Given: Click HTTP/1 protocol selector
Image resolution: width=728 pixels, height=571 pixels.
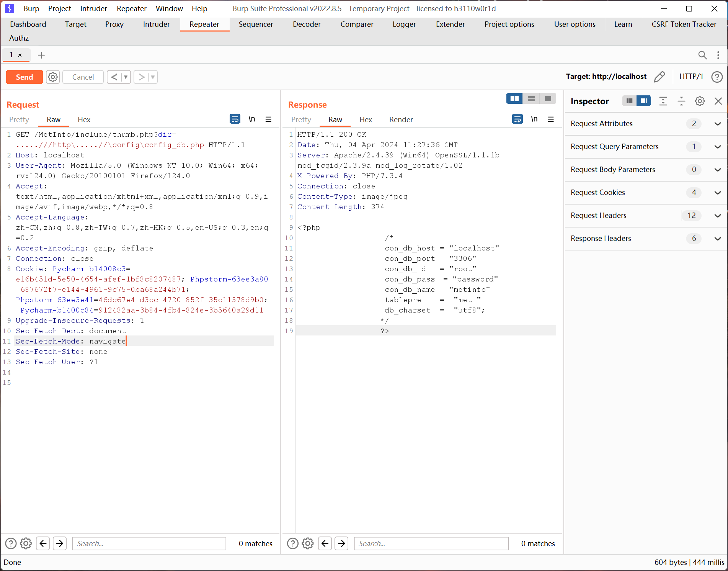Looking at the screenshot, I should 691,76.
